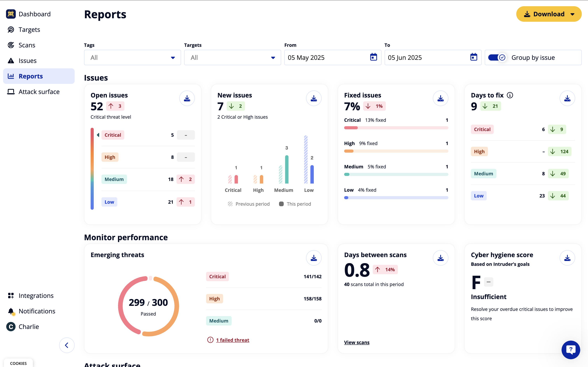This screenshot has height=367, width=588.
Task: Toggle the Previous period legend item
Action: [248, 204]
